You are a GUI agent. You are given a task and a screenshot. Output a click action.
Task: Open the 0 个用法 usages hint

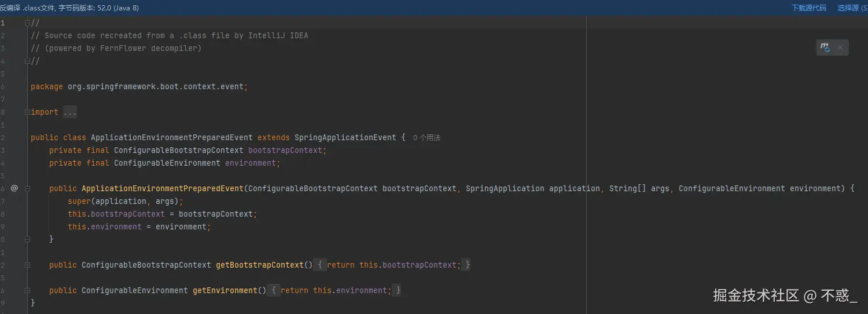pyautogui.click(x=426, y=138)
